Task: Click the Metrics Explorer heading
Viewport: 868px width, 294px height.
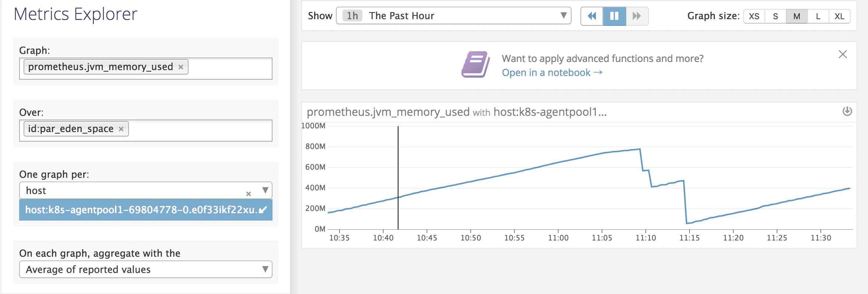Action: click(75, 14)
